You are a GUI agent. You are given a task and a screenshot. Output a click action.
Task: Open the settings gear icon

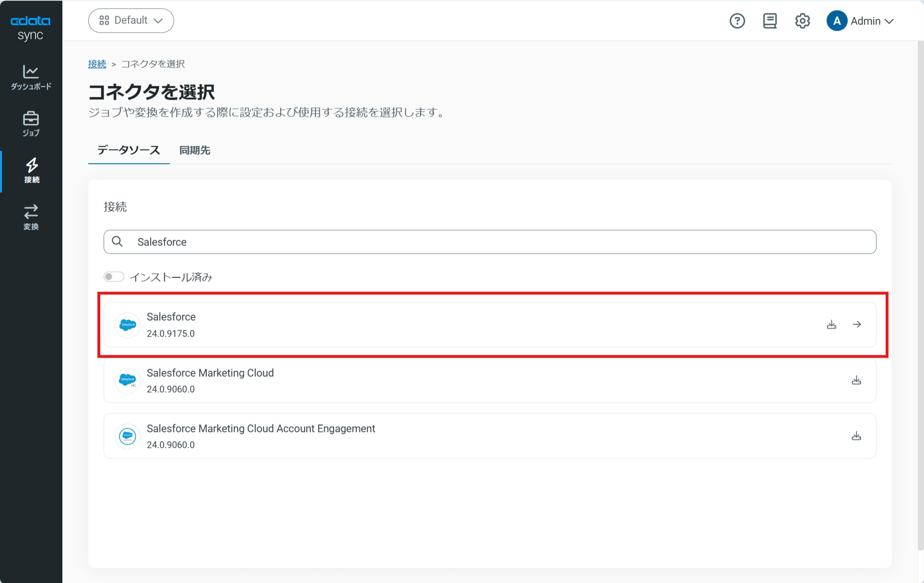802,21
